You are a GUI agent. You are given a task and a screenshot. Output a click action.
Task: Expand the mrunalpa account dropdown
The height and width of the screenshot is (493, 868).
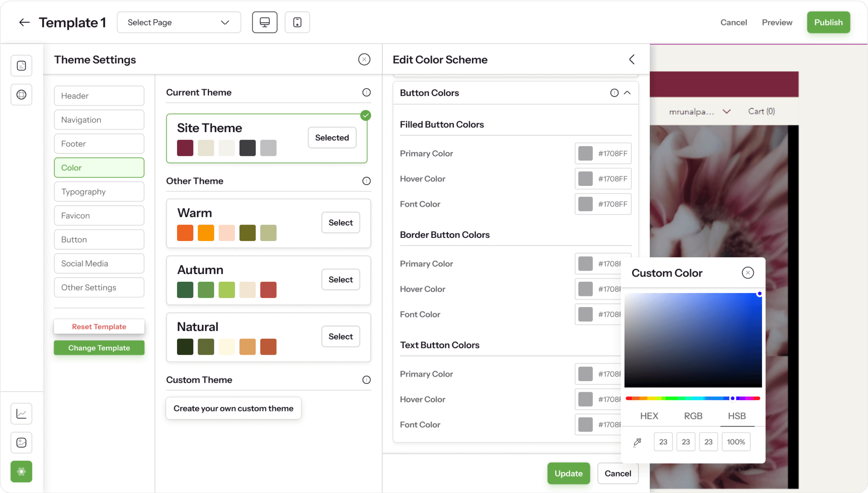click(726, 111)
